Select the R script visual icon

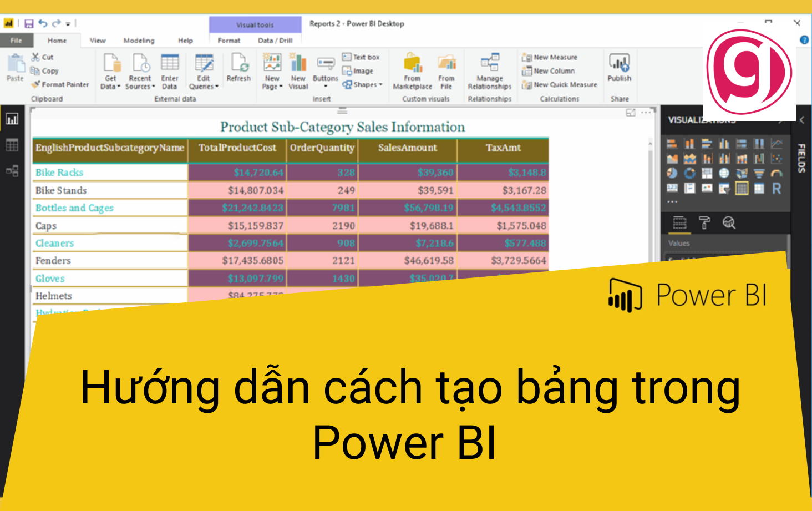(776, 189)
